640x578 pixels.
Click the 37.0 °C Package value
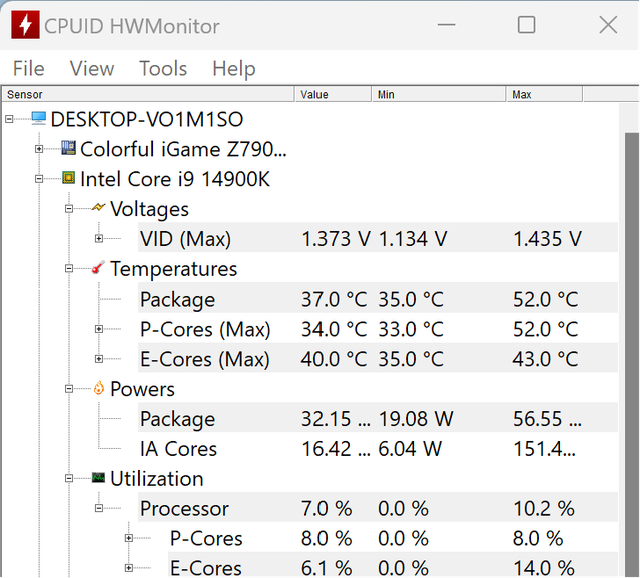point(334,299)
